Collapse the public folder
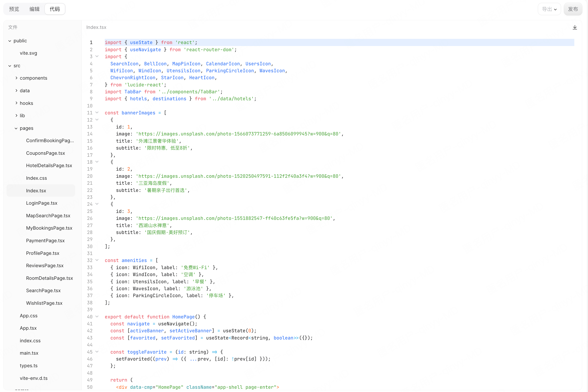 [10, 41]
